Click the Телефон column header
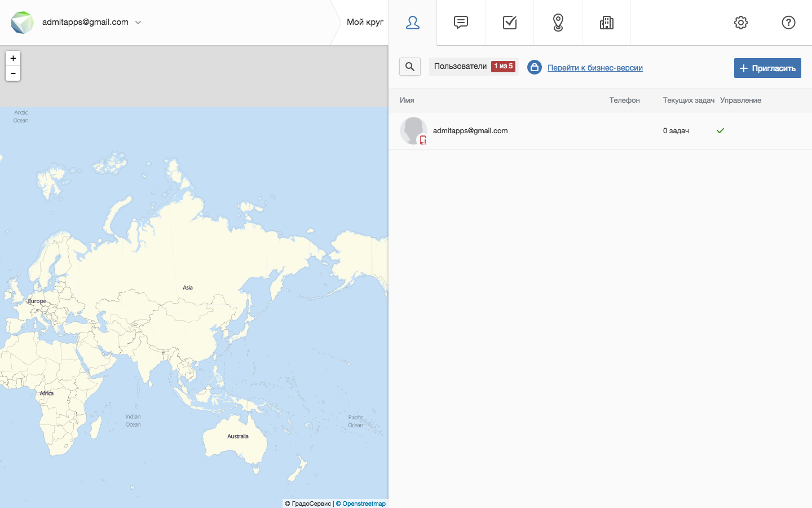The width and height of the screenshot is (812, 508). (625, 100)
